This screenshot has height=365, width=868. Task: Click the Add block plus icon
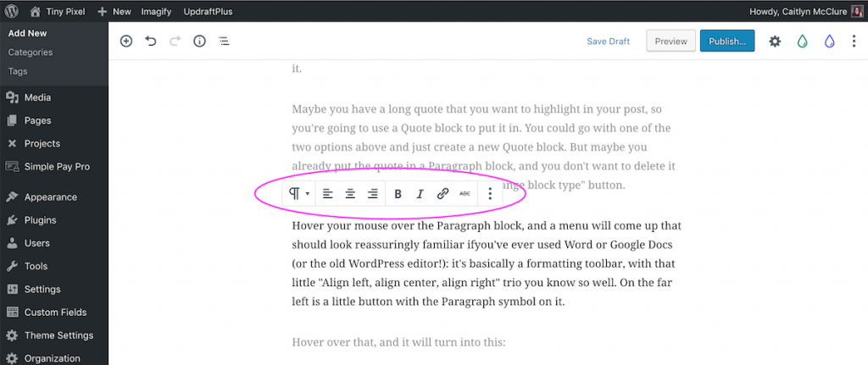pyautogui.click(x=126, y=41)
